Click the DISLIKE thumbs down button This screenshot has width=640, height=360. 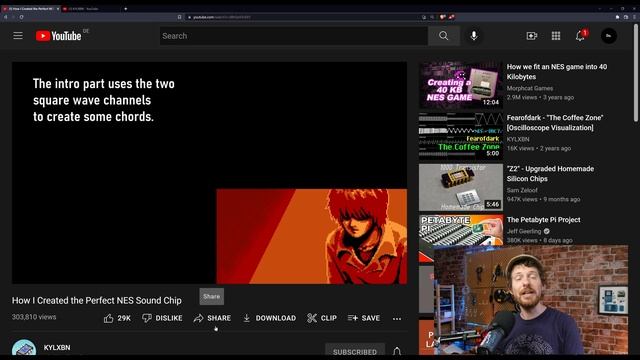pyautogui.click(x=162, y=318)
